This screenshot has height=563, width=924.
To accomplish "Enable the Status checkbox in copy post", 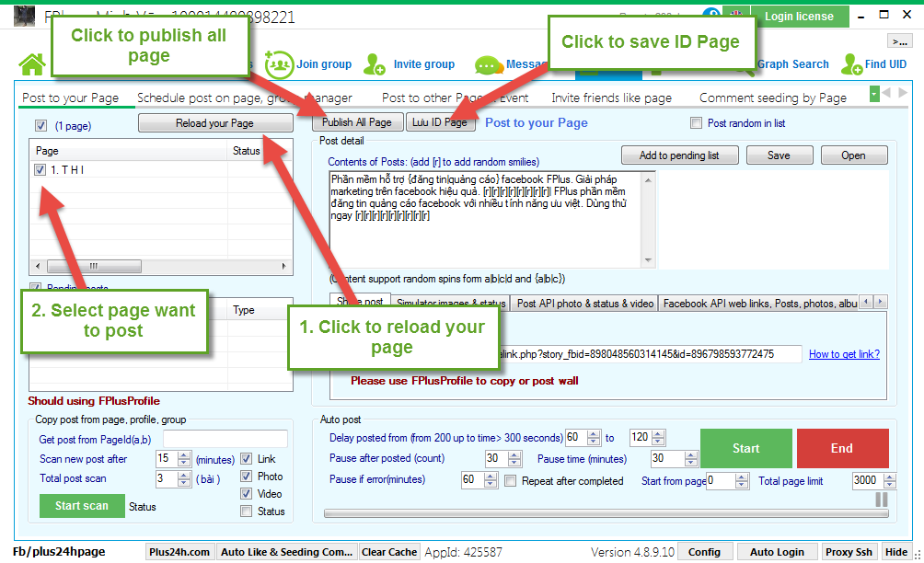I will click(247, 511).
